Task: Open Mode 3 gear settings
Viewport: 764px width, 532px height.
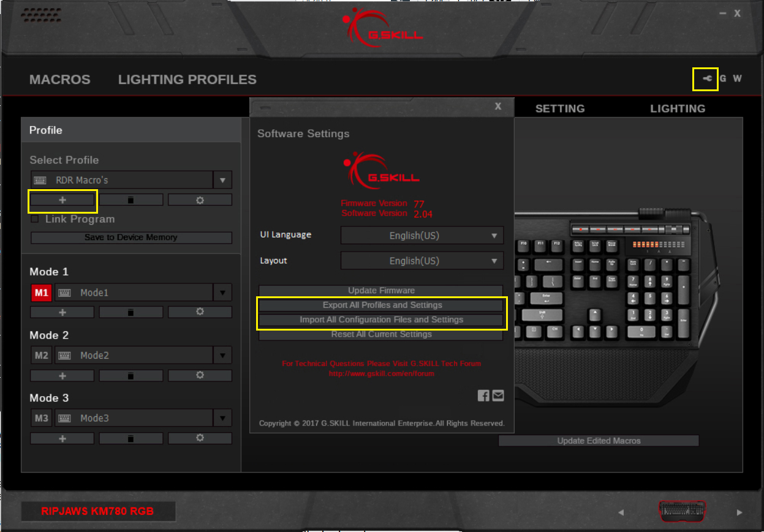Action: (x=200, y=438)
